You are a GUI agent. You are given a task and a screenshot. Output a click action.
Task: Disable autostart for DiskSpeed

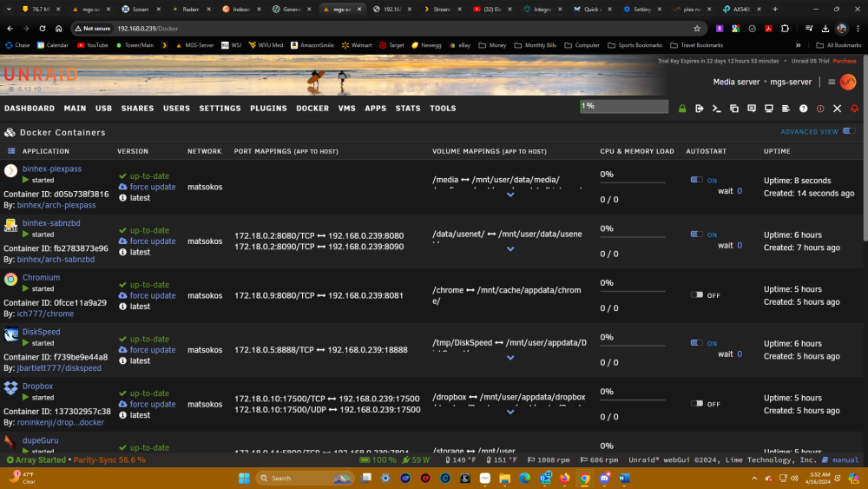click(x=696, y=342)
